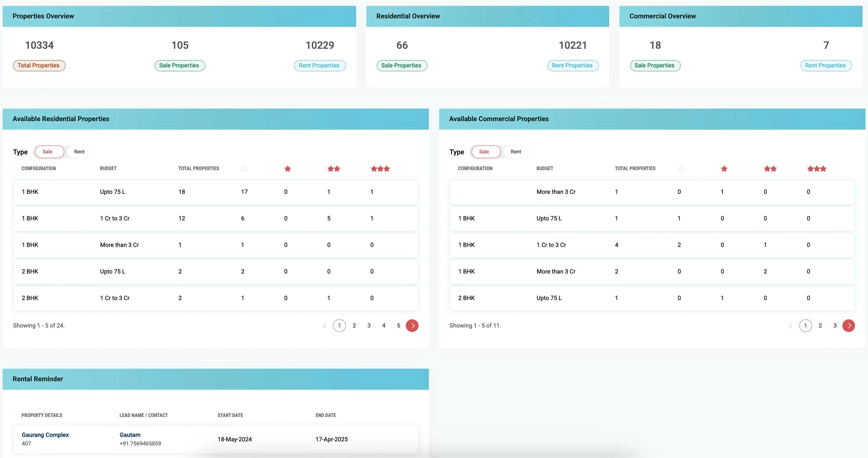The height and width of the screenshot is (458, 868).
Task: Go to previous page in Residential properties pagination
Action: [325, 325]
